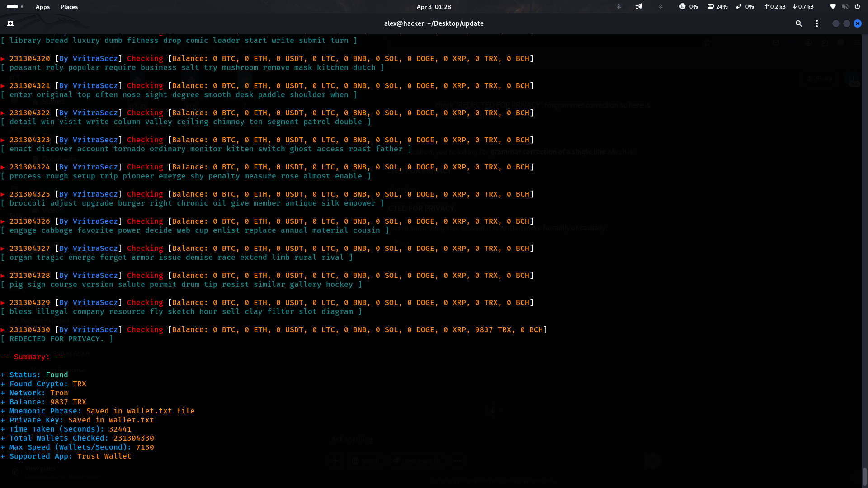
Task: Click the 'Network: Tron' summary line
Action: tap(34, 393)
